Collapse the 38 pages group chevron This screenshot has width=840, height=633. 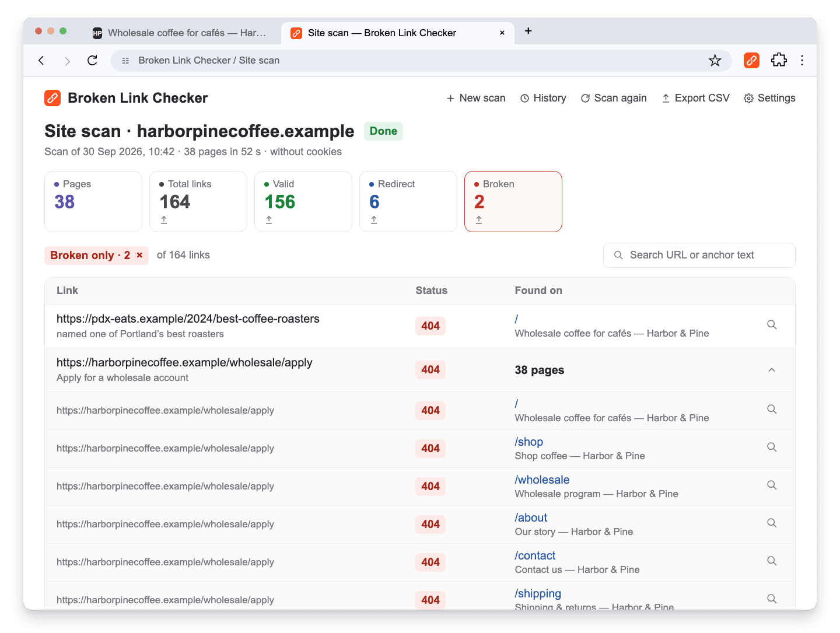coord(772,370)
